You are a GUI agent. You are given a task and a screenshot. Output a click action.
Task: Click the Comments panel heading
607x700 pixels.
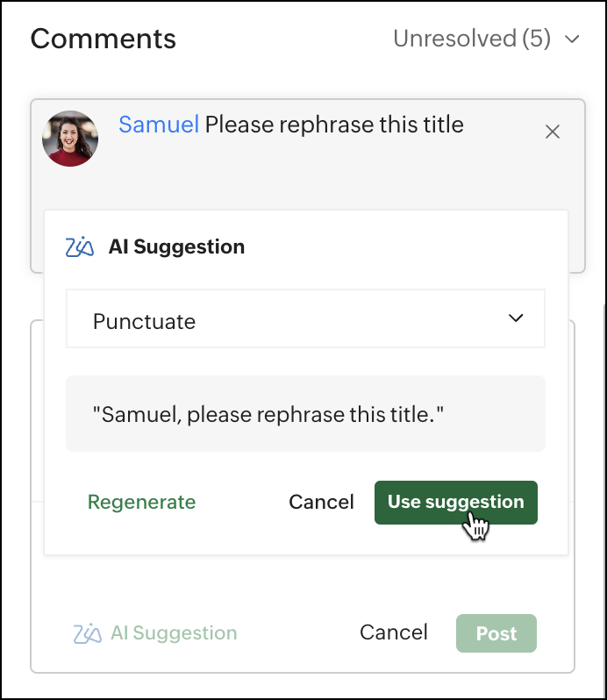[104, 39]
